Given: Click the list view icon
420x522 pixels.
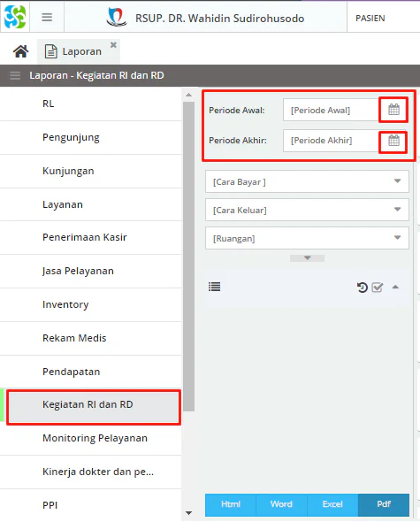Looking at the screenshot, I should 214,287.
